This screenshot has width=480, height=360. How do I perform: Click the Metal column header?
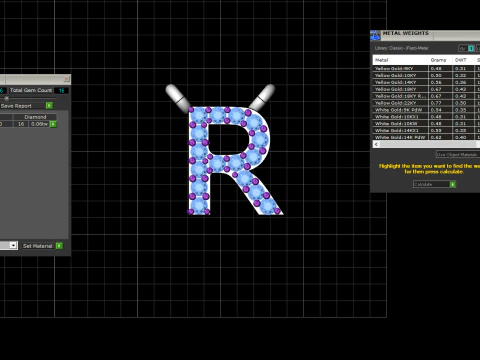400,60
